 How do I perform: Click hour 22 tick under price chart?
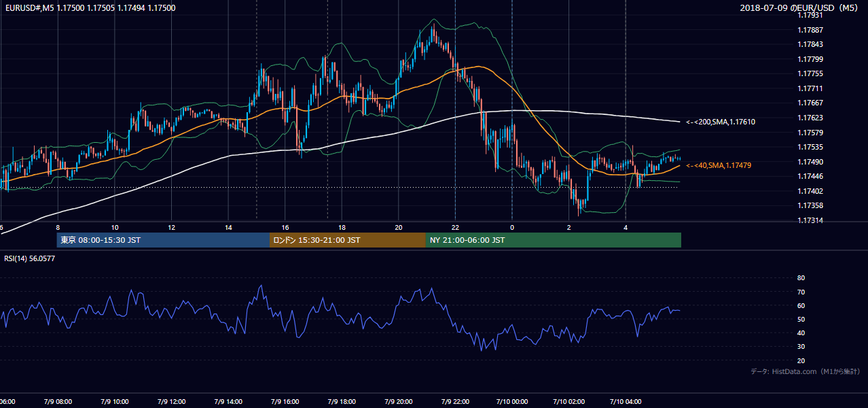pos(456,228)
